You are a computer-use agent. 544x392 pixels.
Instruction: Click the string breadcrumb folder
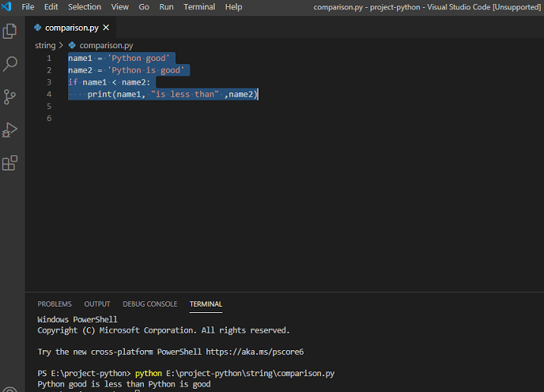click(x=45, y=46)
